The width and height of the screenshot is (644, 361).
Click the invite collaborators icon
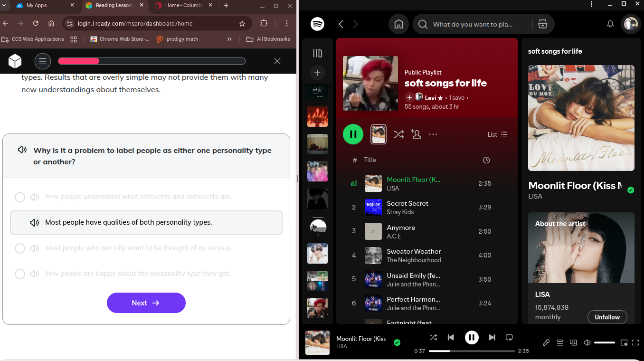pyautogui.click(x=416, y=134)
